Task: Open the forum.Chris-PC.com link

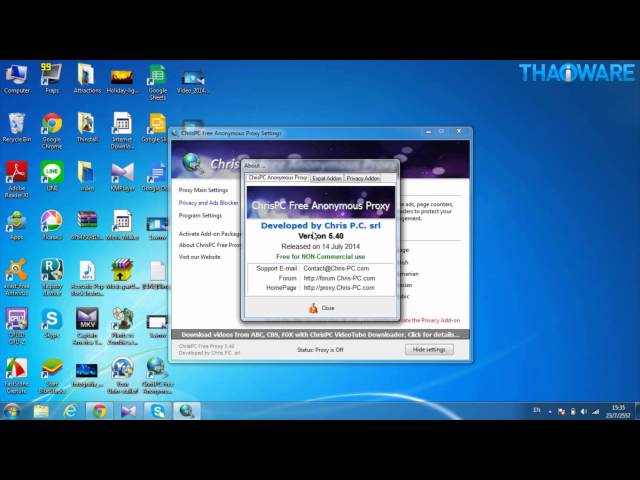Action: (339, 278)
